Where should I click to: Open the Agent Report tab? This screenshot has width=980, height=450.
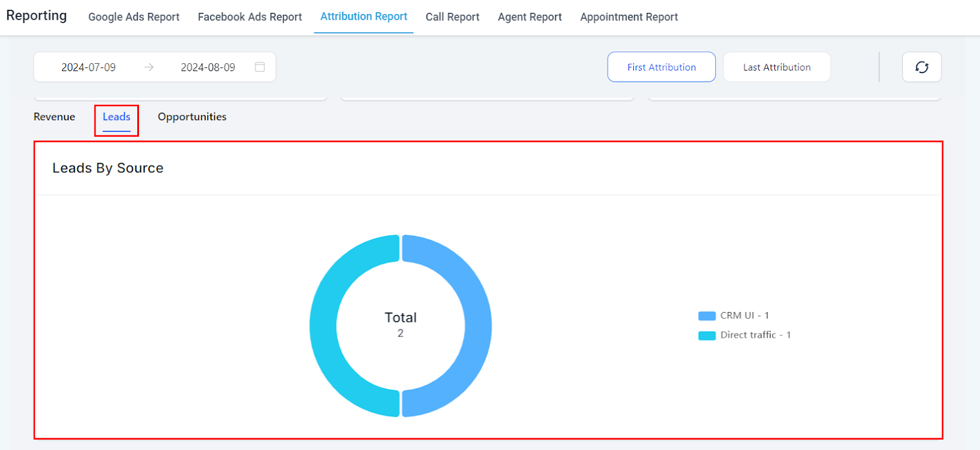point(530,17)
